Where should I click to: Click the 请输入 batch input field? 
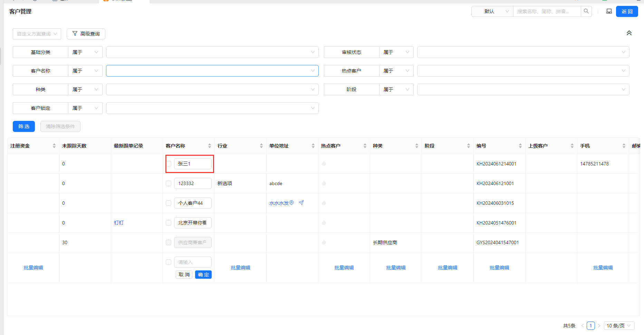[x=193, y=262]
